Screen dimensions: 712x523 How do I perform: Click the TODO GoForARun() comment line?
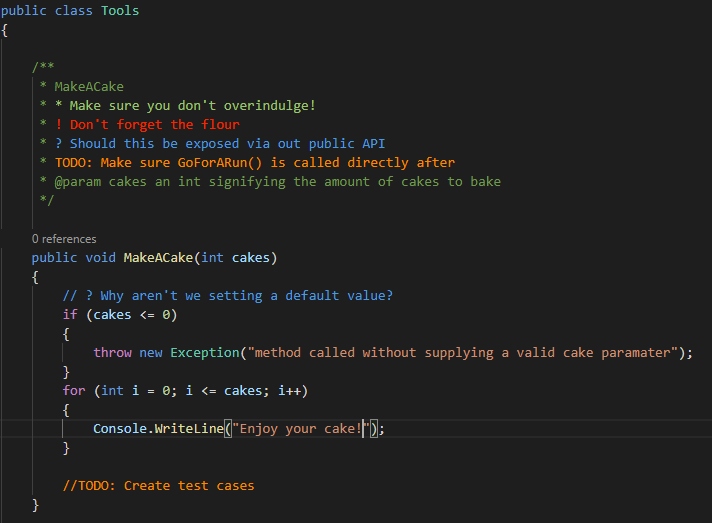tap(255, 163)
